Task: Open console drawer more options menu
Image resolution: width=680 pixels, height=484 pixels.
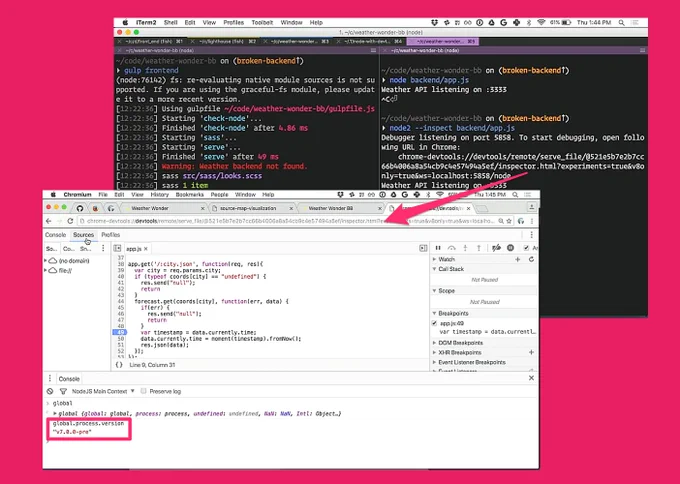Action: 50,379
